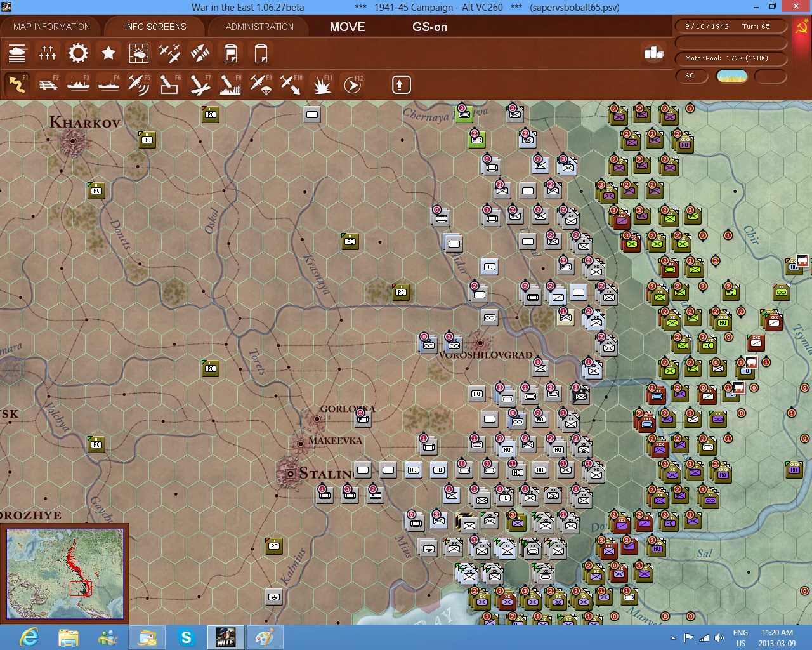Viewport: 812px width, 650px height.
Task: Open the weather map grid icon
Action: (x=138, y=53)
